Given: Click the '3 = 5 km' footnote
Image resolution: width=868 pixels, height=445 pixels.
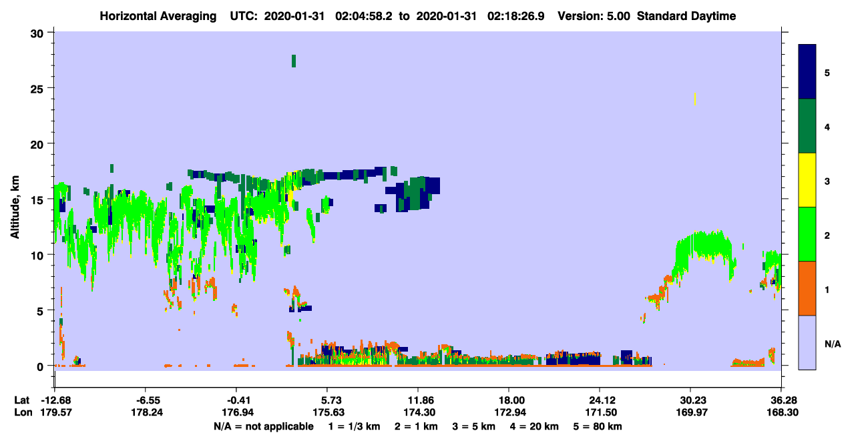Looking at the screenshot, I should point(475,426).
